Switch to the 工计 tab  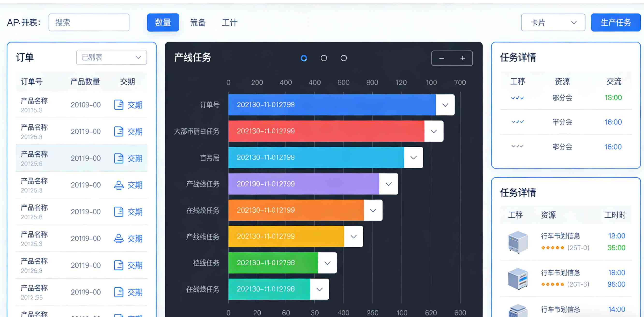229,22
